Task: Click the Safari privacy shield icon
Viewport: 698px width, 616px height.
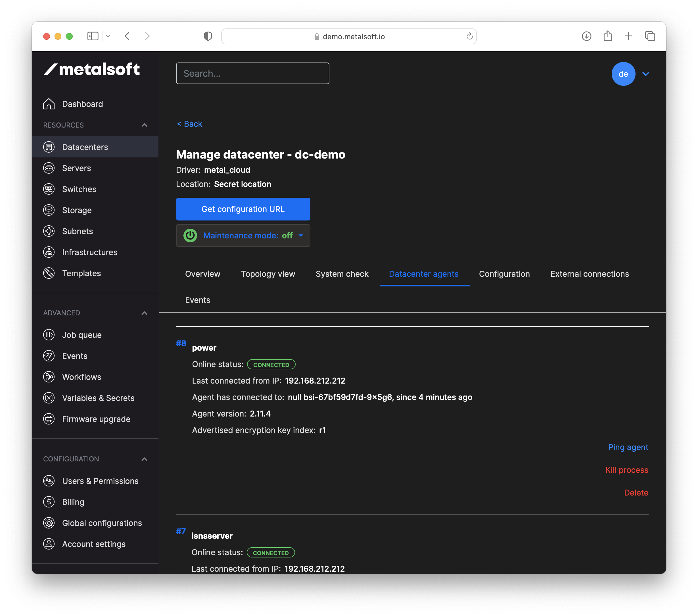Action: pos(208,36)
